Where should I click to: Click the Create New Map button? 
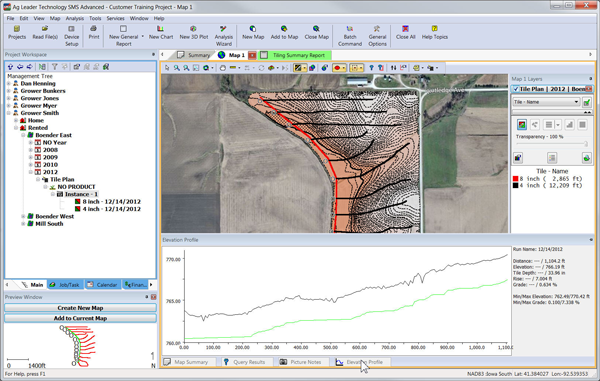tap(80, 308)
